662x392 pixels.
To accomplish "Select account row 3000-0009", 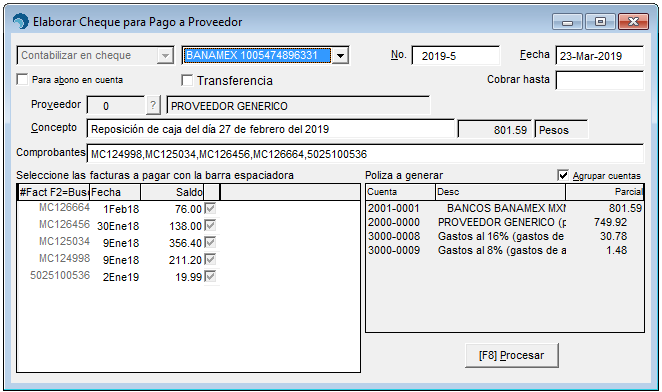I will pyautogui.click(x=505, y=250).
